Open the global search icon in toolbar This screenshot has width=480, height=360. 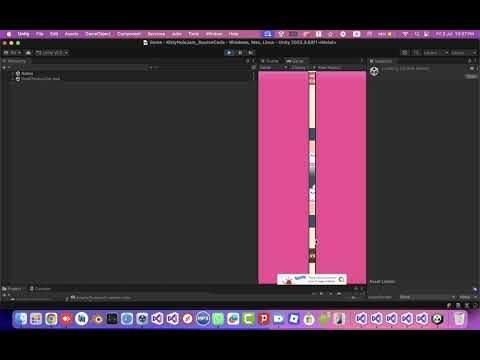pyautogui.click(x=416, y=53)
